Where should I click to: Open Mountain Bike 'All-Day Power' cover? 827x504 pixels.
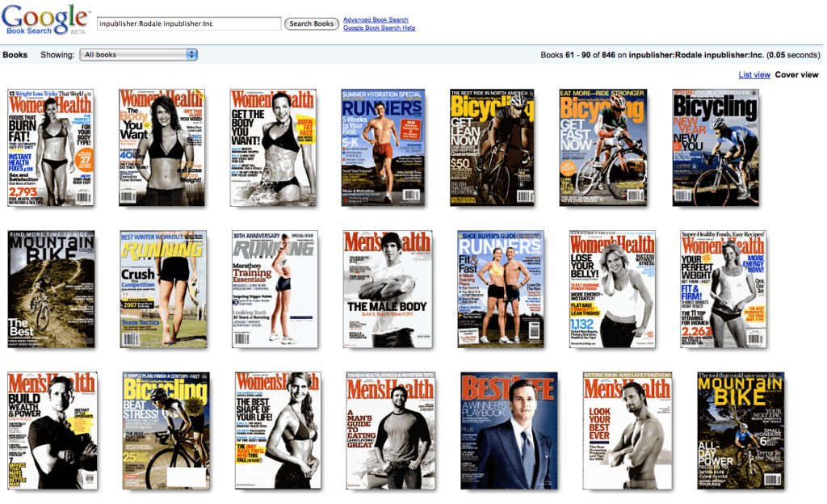(x=741, y=430)
